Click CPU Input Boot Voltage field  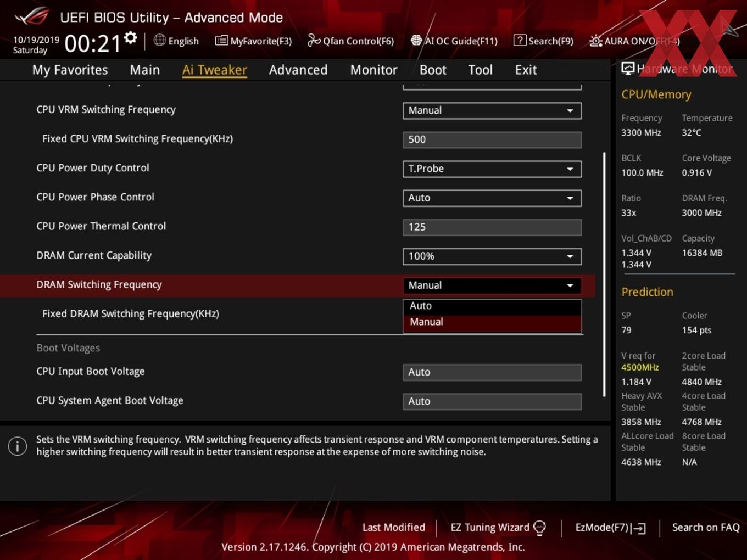click(x=492, y=372)
